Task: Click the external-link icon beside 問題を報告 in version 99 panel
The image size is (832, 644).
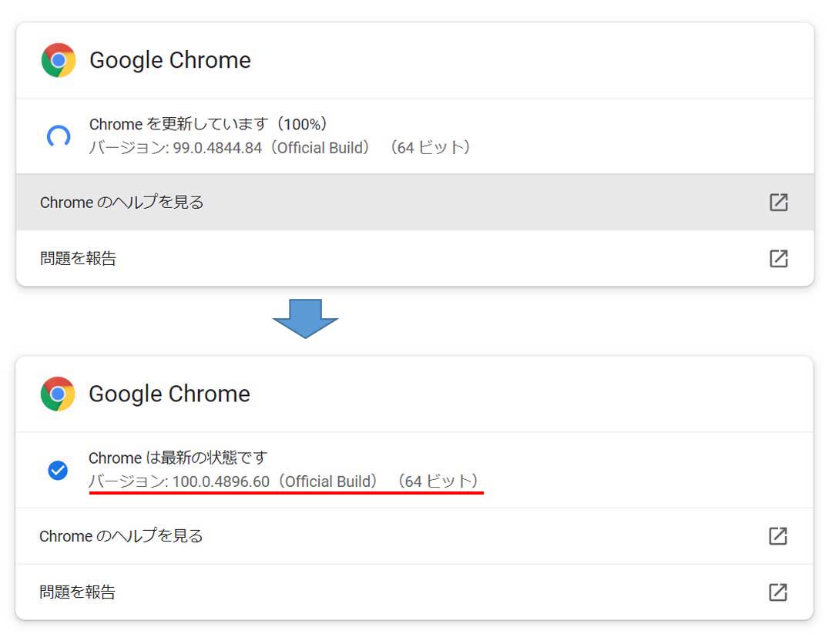Action: (x=778, y=258)
